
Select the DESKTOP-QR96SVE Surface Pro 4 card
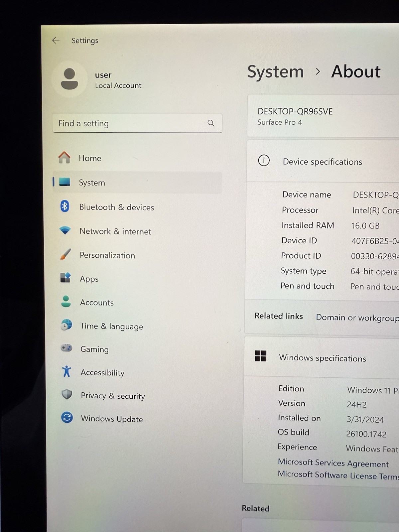pos(323,116)
